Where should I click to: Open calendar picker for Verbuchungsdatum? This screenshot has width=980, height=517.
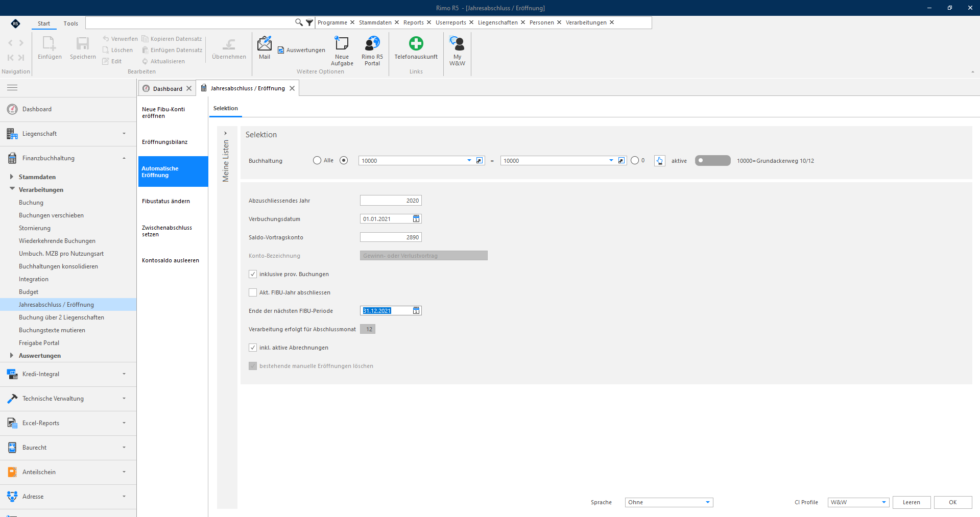pyautogui.click(x=416, y=219)
